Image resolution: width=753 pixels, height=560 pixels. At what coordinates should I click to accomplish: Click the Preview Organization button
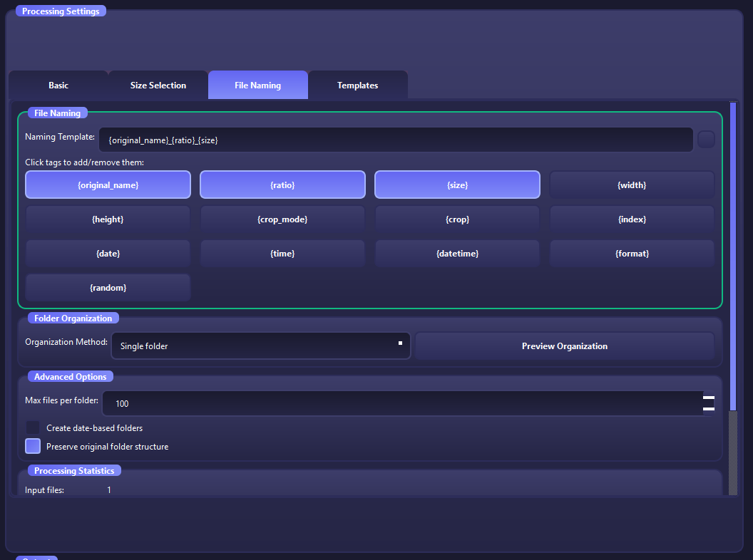[x=564, y=346]
